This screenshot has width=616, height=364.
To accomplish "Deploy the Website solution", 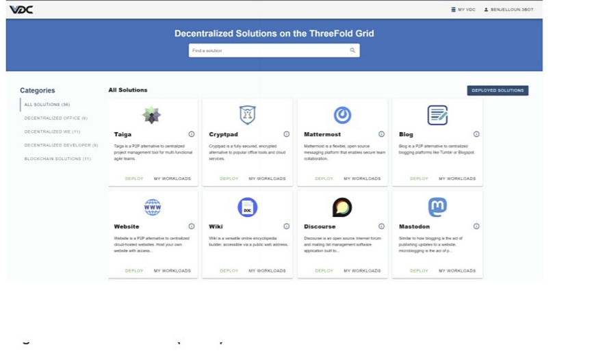I will [x=134, y=271].
